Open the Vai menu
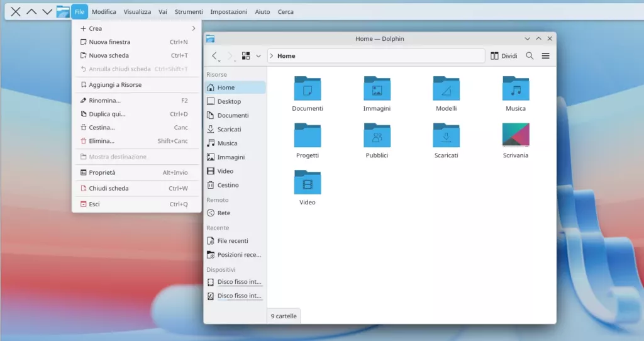This screenshot has height=341, width=644. point(163,12)
